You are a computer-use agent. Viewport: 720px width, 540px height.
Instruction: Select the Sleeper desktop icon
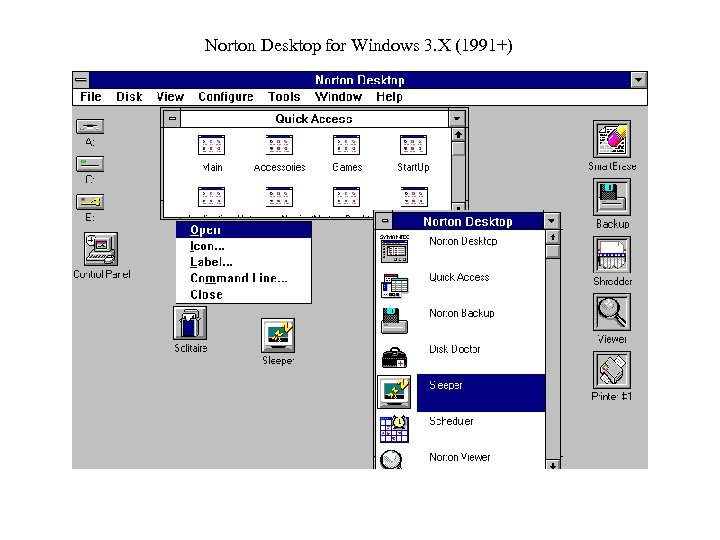(x=278, y=335)
